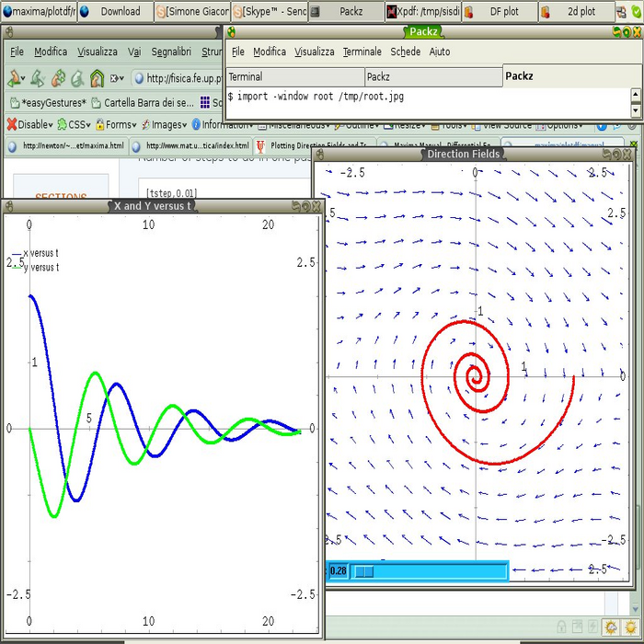644x644 pixels.
Task: Switch to the www.mat index.html browser tab
Action: [191, 145]
